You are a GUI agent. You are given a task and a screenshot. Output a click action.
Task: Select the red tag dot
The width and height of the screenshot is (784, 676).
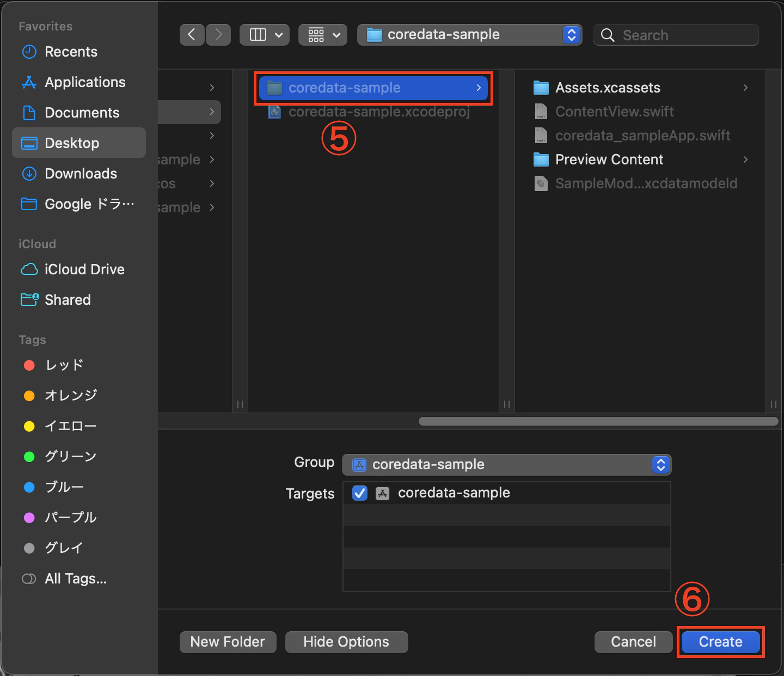pos(29,365)
